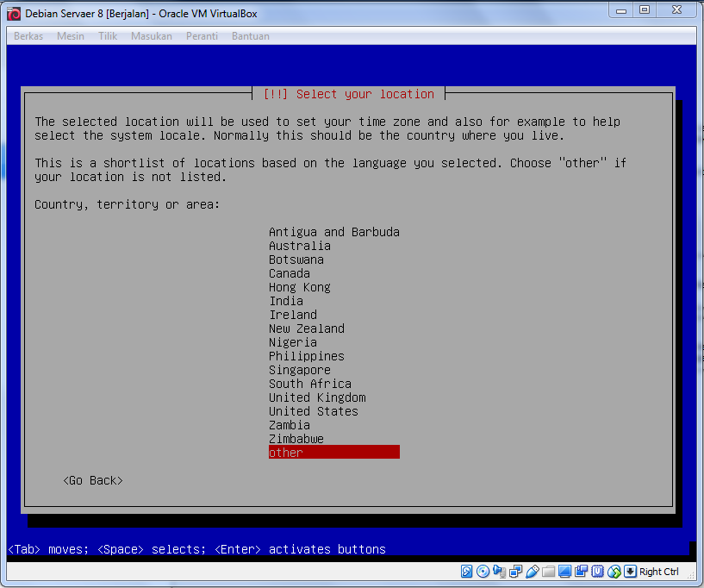Click the USB devices status icon

click(532, 572)
